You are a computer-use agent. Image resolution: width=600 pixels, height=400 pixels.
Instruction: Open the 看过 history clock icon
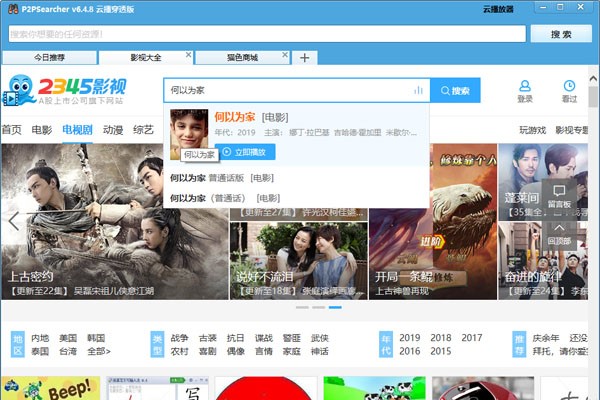tap(569, 91)
